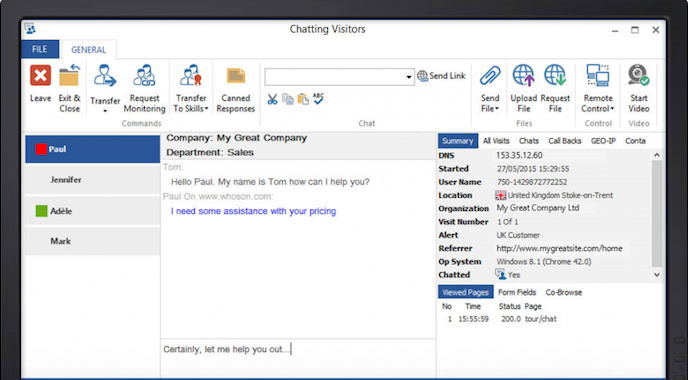This screenshot has width=688, height=380.
Task: Switch to the Conta tab
Action: pyautogui.click(x=635, y=141)
